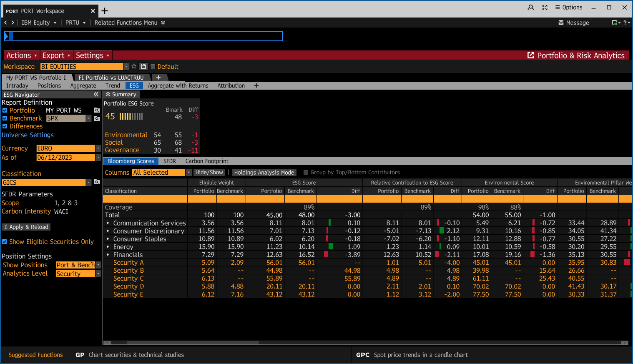Go forward with the right arrow
633x364 pixels.
point(13,23)
